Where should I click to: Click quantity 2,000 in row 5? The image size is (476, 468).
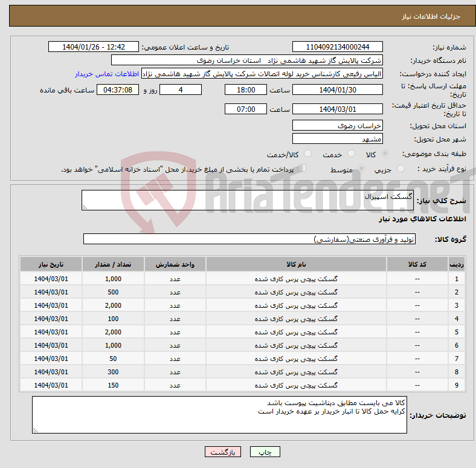point(113,332)
